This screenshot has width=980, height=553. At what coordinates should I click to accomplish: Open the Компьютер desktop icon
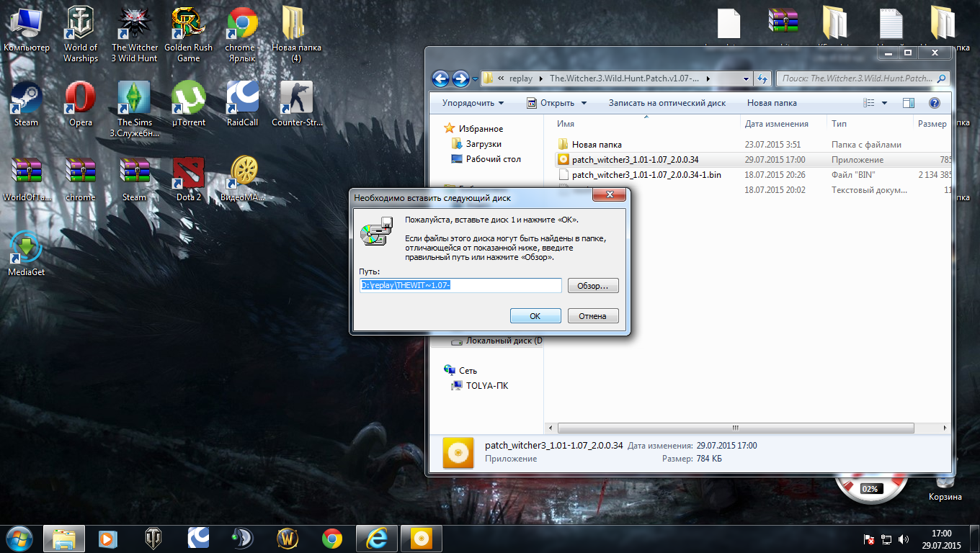[27, 29]
